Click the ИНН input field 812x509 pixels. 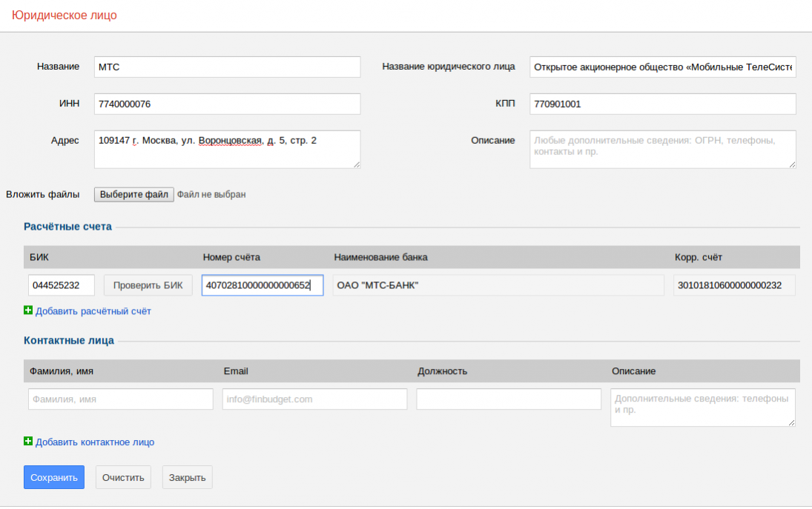(227, 104)
